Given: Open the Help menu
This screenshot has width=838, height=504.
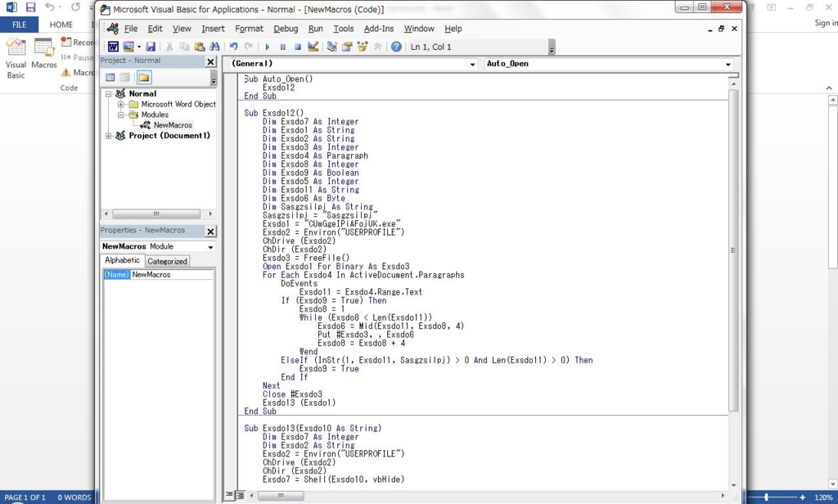Looking at the screenshot, I should click(x=453, y=29).
